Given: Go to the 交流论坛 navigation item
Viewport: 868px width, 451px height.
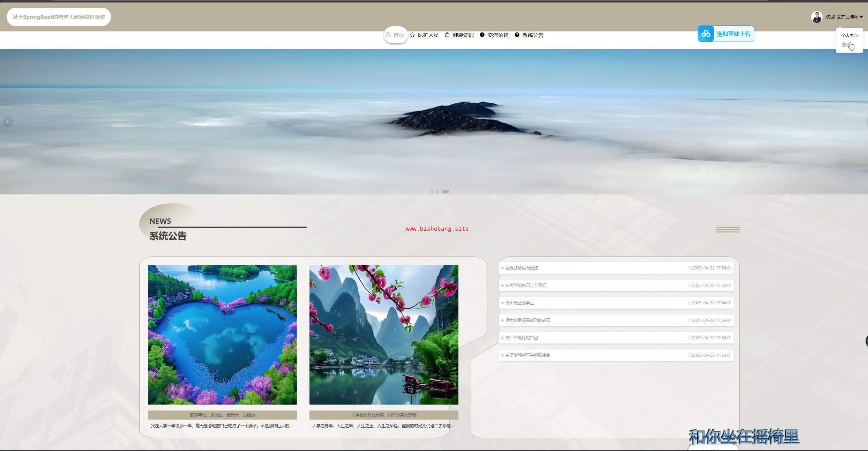Looking at the screenshot, I should pos(498,35).
